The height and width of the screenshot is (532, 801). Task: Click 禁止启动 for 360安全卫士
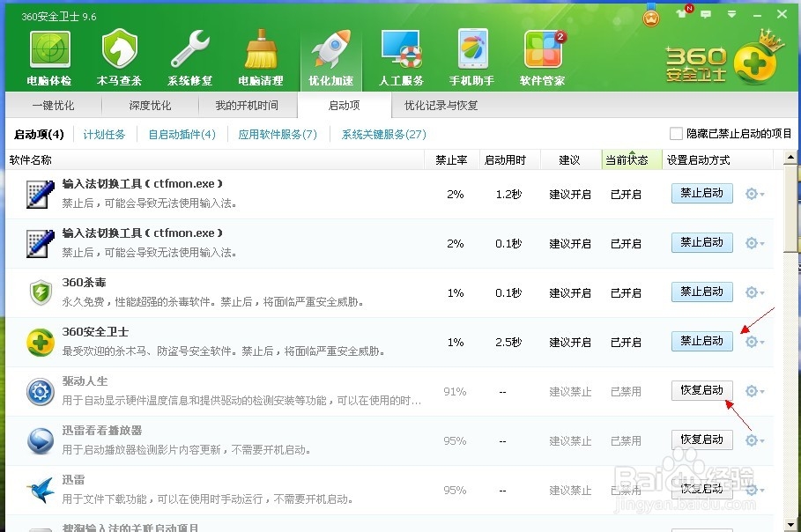pyautogui.click(x=702, y=341)
